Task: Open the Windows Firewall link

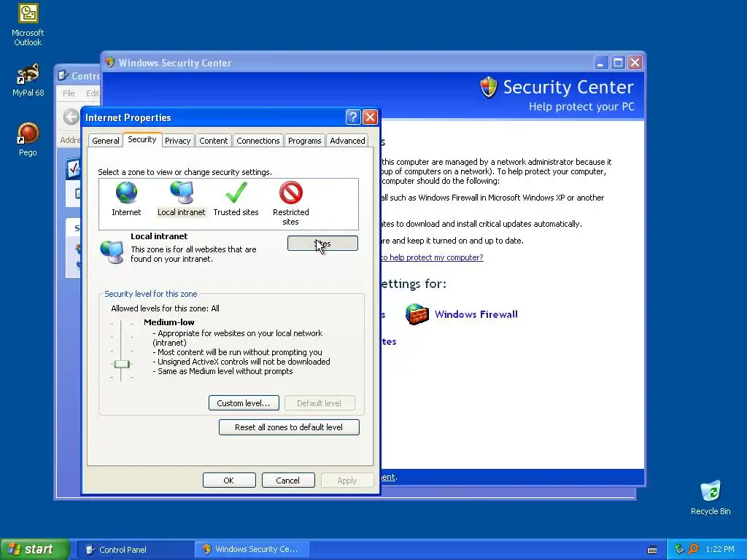Action: 476,314
